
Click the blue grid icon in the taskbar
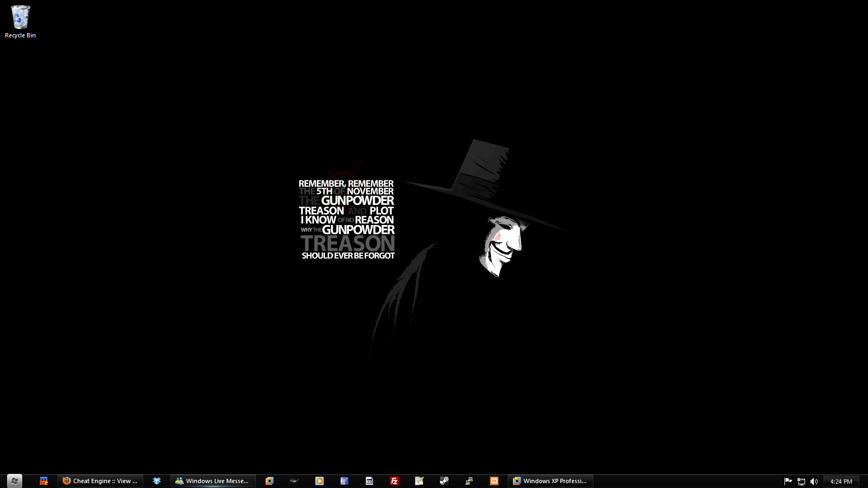click(x=344, y=481)
